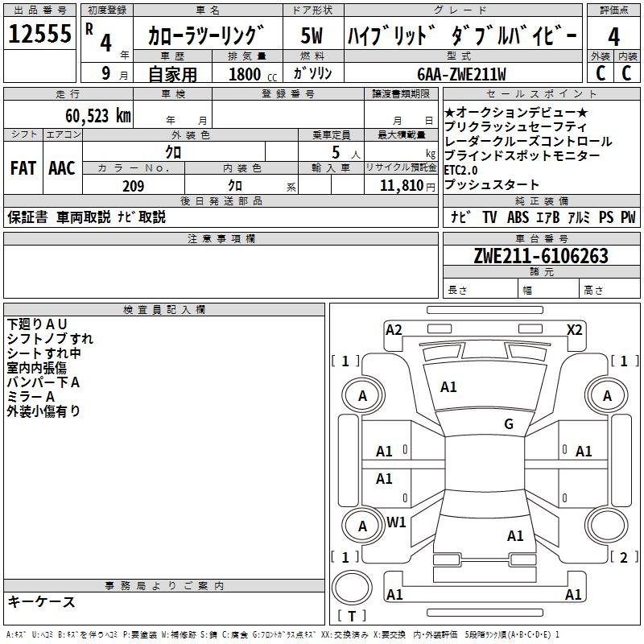Click the ★オークションデビュー★ sales point line
This screenshot has height=644, width=644.
coord(515,113)
